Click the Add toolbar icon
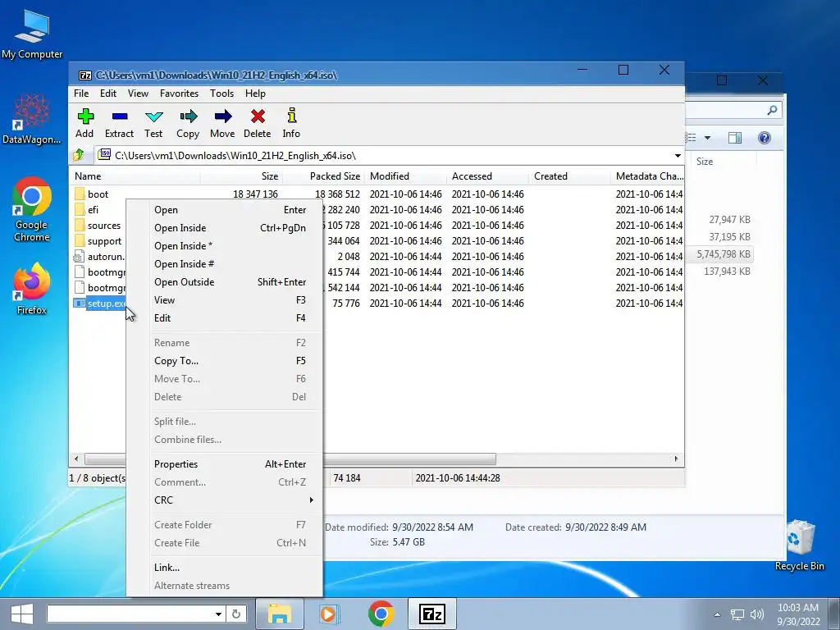 [85, 116]
